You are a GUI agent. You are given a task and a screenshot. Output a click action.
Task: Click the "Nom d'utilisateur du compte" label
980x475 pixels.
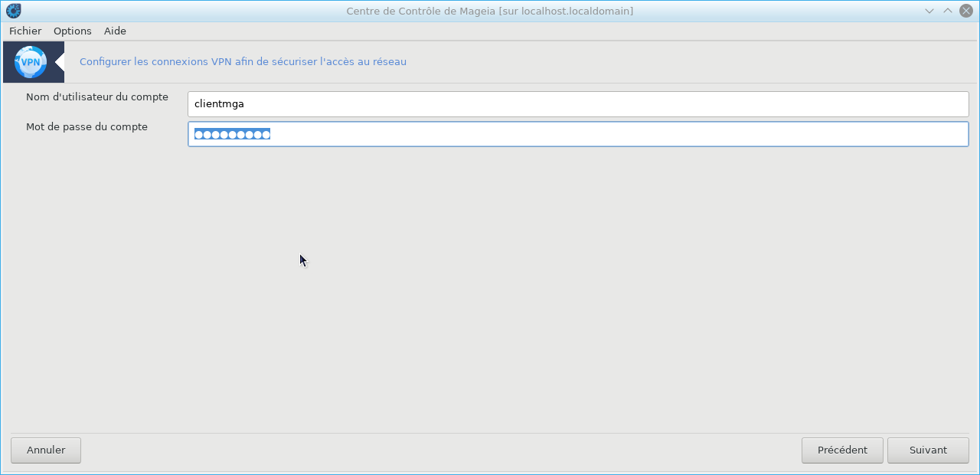(x=97, y=97)
